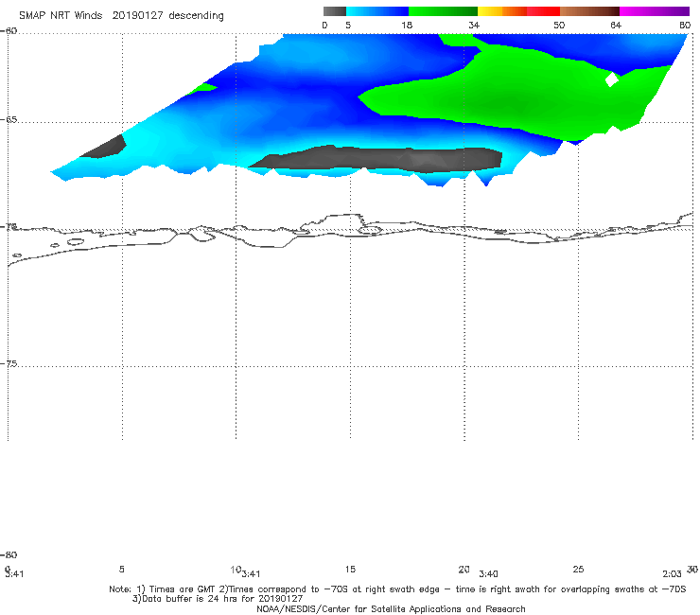Select the gray 0-5 color bar segment
This screenshot has width=700, height=615.
[335, 11]
